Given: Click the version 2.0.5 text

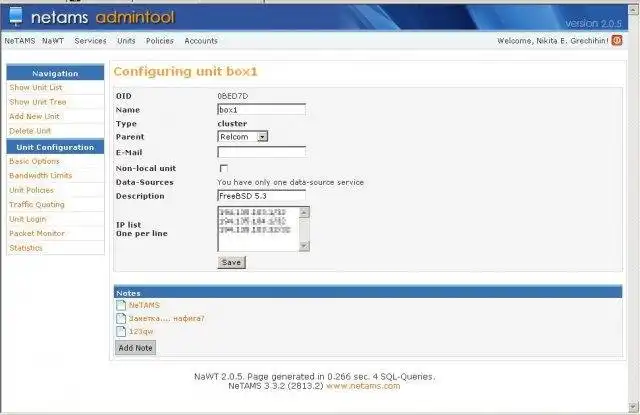Looking at the screenshot, I should click(x=593, y=24).
